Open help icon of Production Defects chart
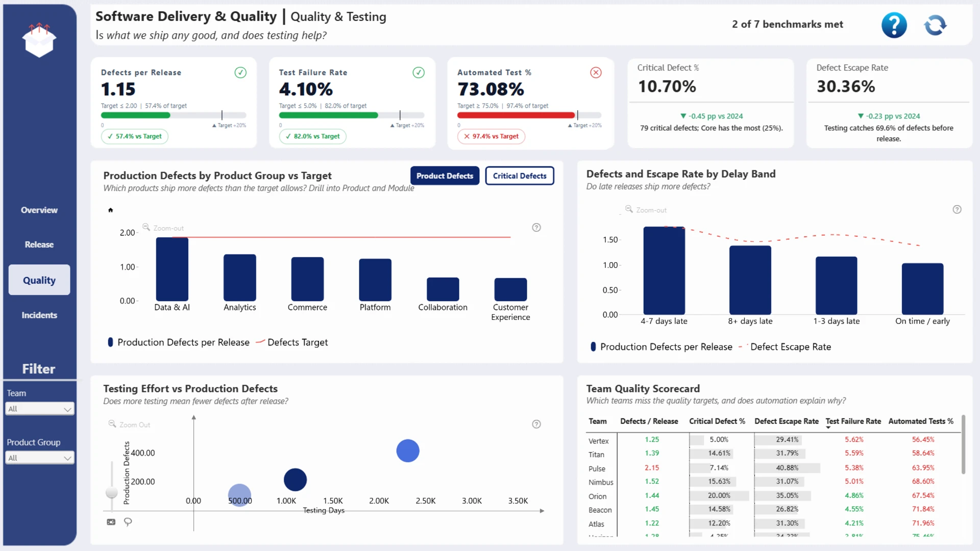This screenshot has height=551, width=980. point(536,228)
